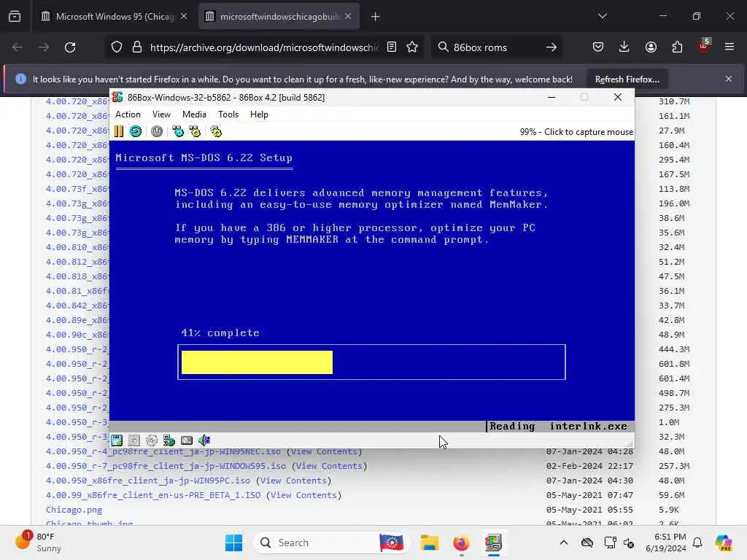Show hidden system tray icons chevron
Screen dimensions: 747x560
(x=564, y=542)
